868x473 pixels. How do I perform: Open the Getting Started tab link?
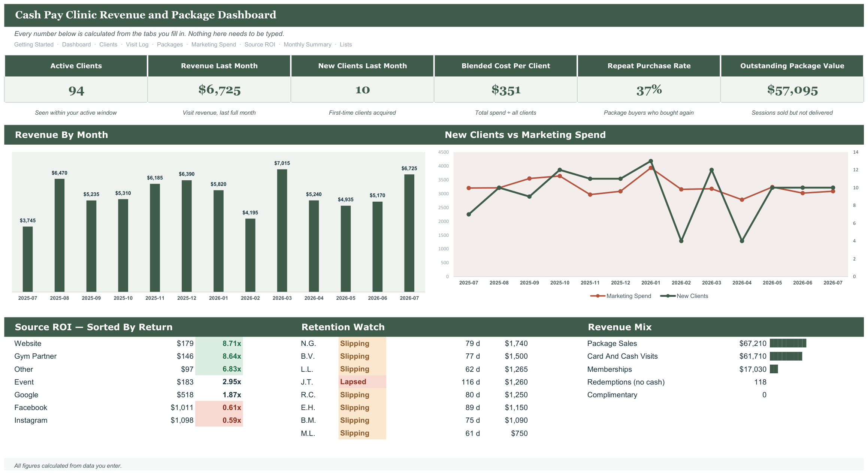pyautogui.click(x=34, y=45)
